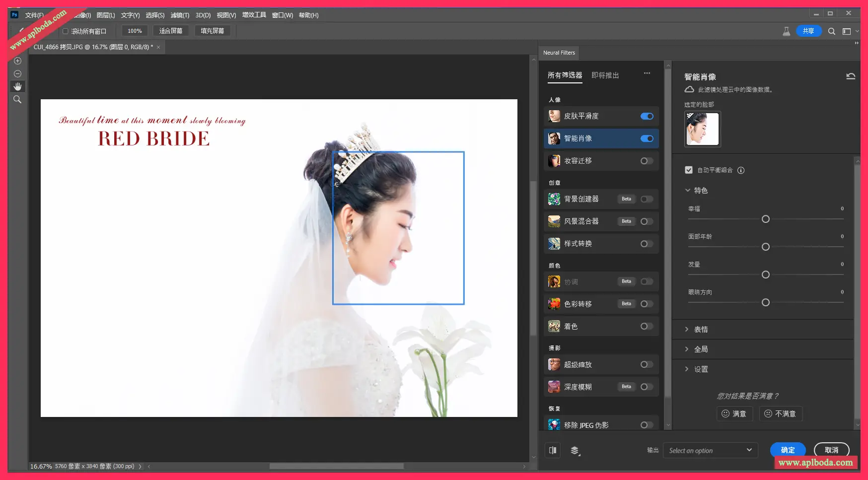
Task: Open the output Select an option dropdown
Action: (710, 450)
